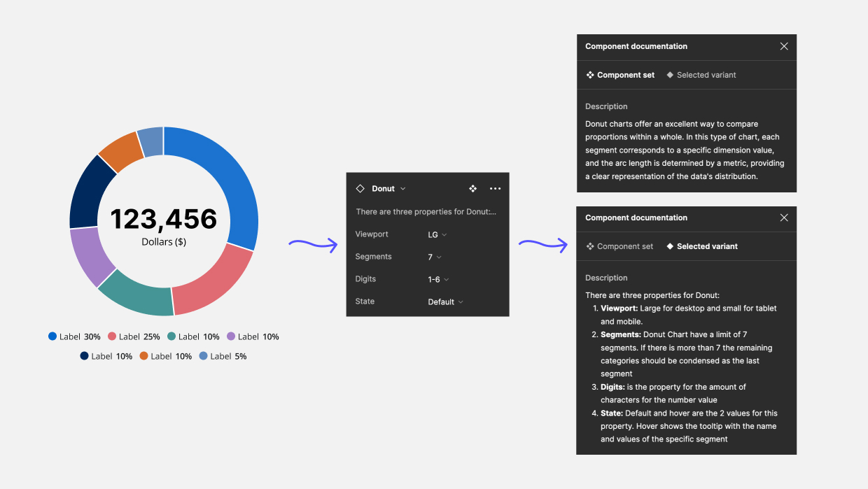Open the four-diamond component set icon in Donut panel
The width and height of the screenshot is (868, 489).
pos(473,189)
